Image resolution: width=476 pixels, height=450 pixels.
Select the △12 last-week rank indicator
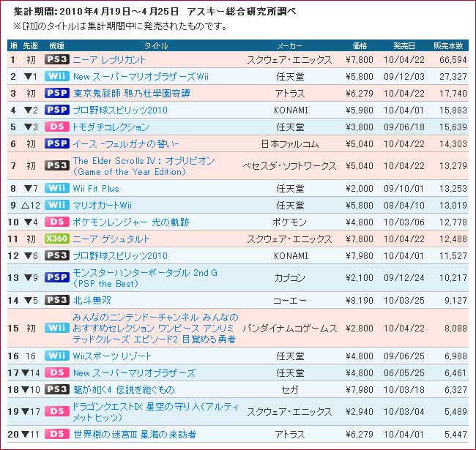pos(31,206)
